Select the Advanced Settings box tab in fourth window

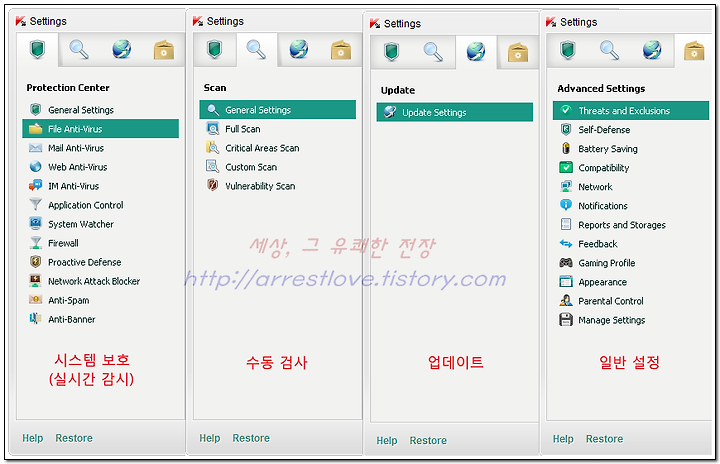click(694, 50)
